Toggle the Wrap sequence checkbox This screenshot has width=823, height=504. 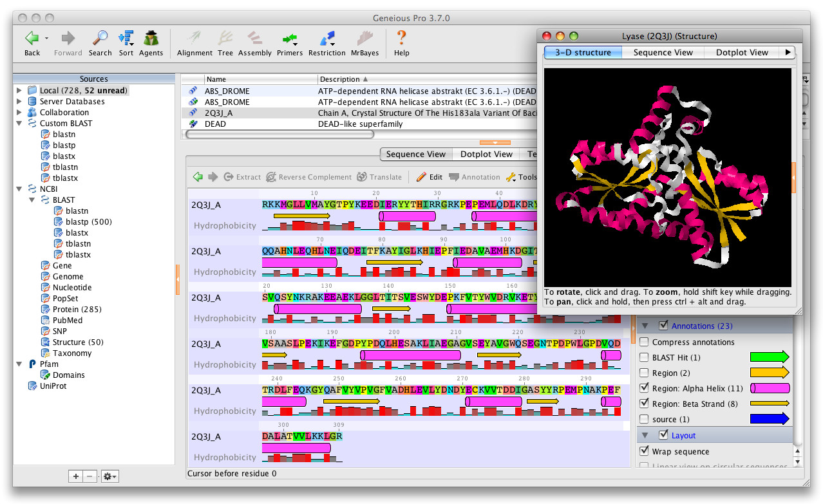[644, 451]
